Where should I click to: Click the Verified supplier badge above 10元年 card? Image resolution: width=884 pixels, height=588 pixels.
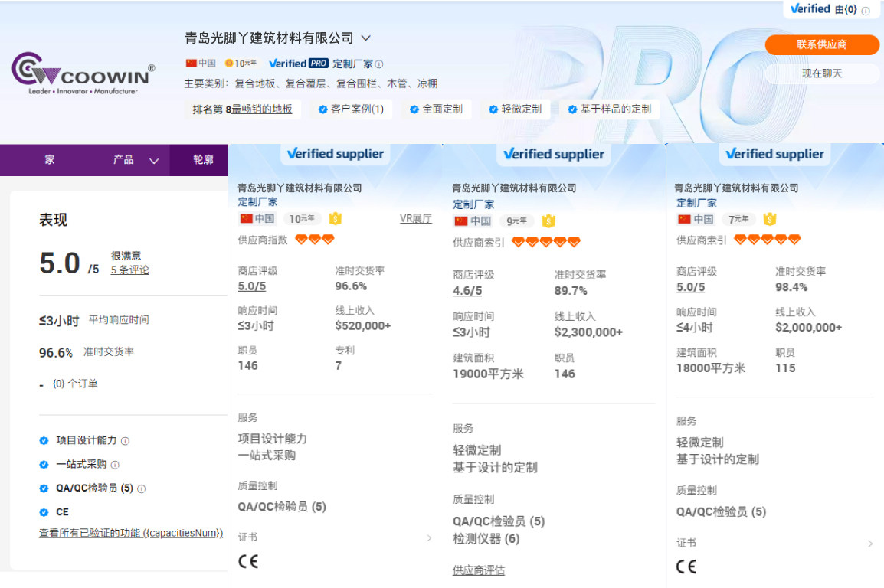[x=336, y=154]
